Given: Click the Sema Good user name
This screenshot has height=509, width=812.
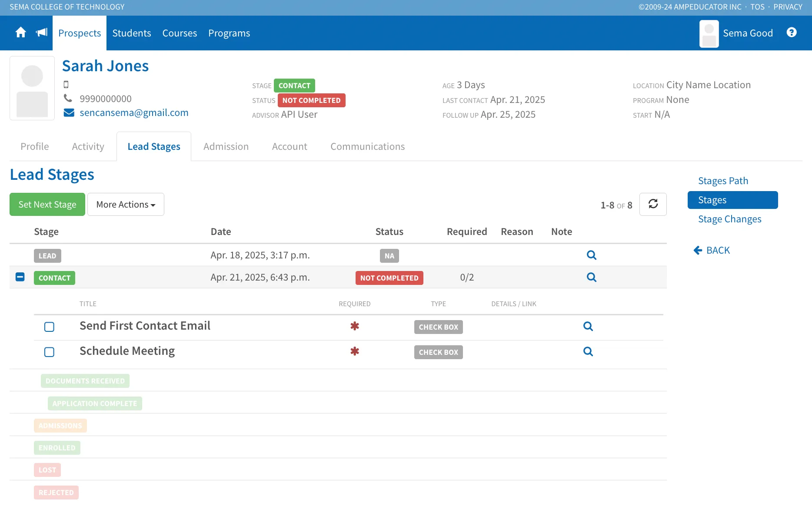Looking at the screenshot, I should (748, 33).
